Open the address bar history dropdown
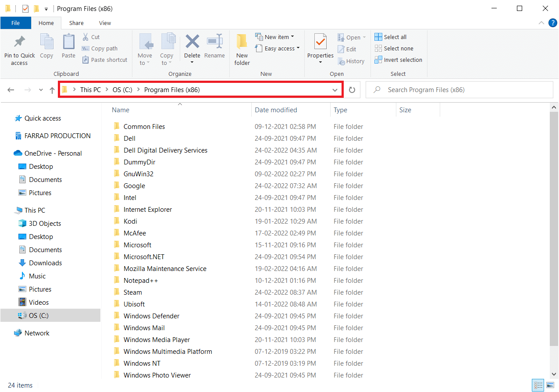The image size is (559, 392). click(x=335, y=90)
